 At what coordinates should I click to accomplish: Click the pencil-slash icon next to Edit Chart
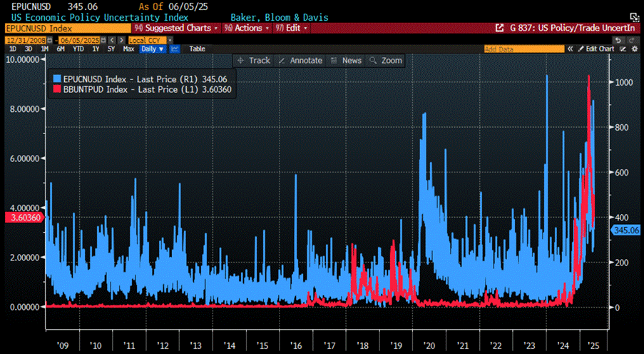point(623,49)
